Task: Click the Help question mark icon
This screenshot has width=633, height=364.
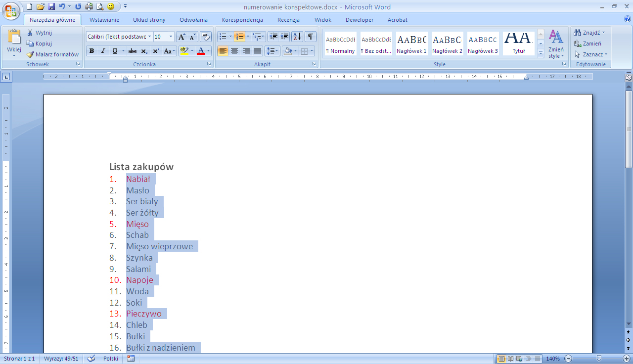Action: [628, 19]
